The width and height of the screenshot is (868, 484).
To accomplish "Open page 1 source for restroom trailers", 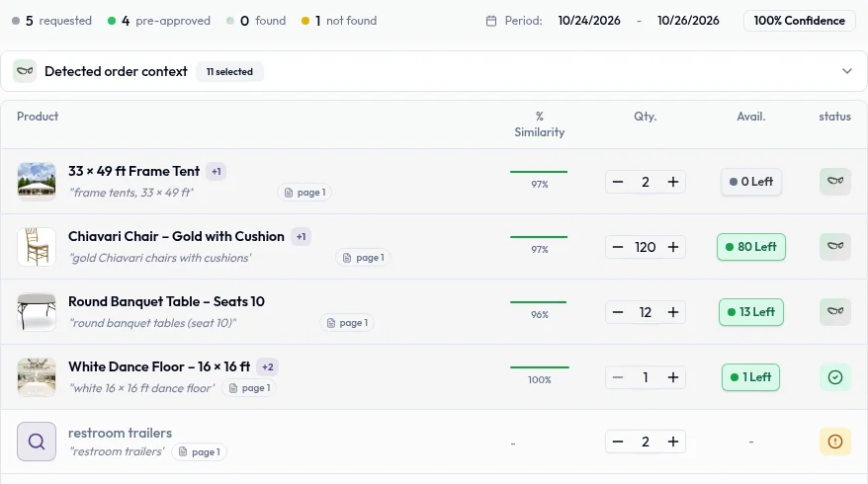I will 200,452.
